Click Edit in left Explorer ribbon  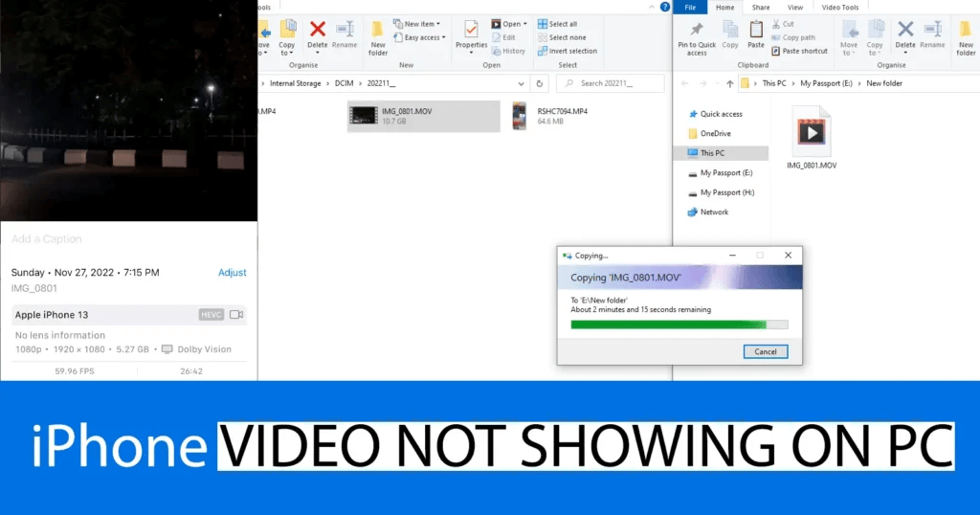coord(503,37)
